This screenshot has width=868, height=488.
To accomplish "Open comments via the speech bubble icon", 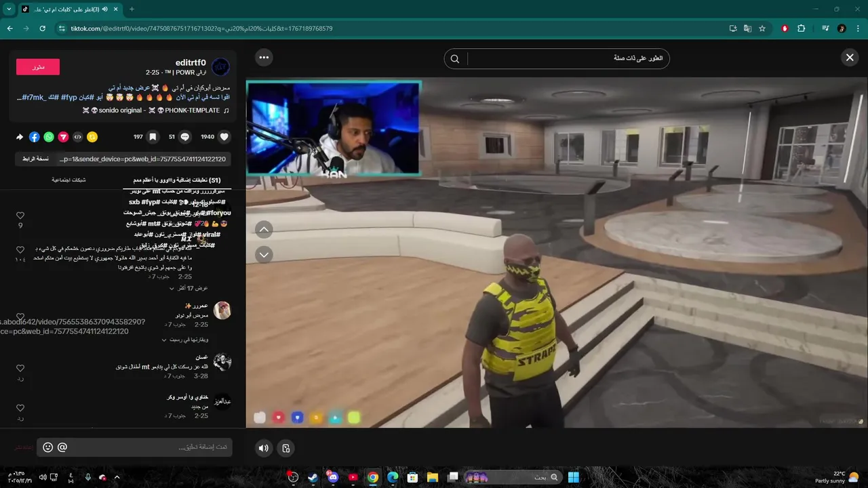I will 184,137.
